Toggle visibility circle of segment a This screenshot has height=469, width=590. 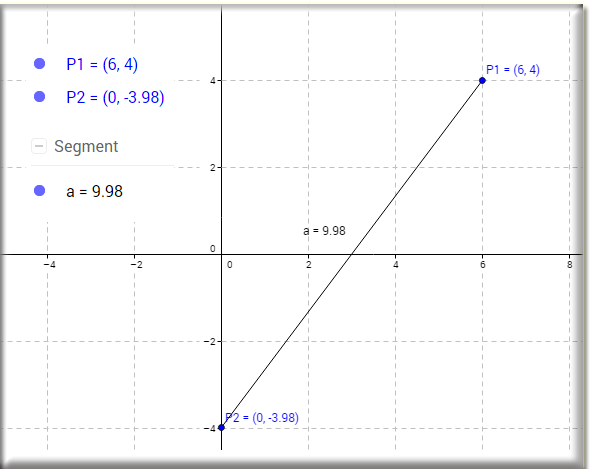40,191
